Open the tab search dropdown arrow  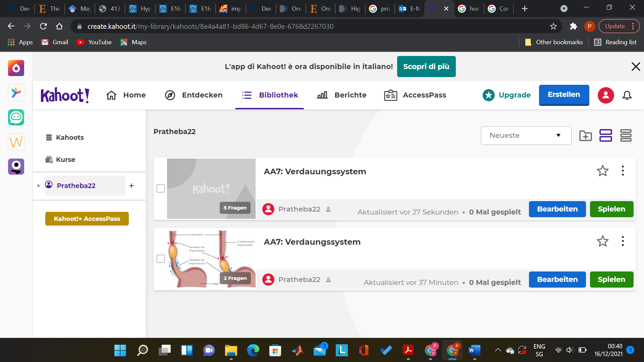pyautogui.click(x=564, y=9)
